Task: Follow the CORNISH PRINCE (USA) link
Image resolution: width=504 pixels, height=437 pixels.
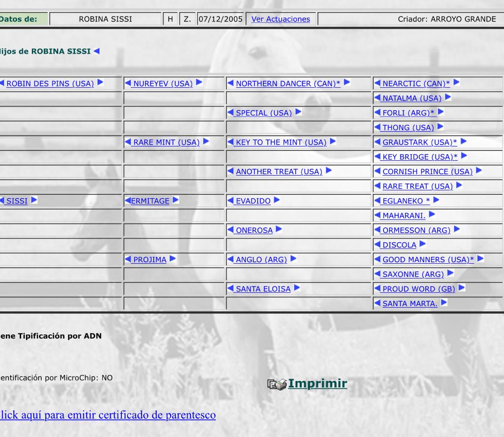Action: 427,172
